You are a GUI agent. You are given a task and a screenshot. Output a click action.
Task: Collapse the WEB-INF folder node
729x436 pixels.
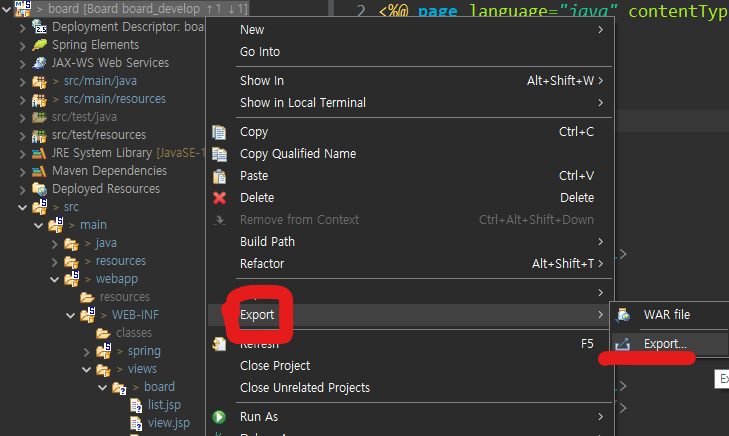pos(71,316)
